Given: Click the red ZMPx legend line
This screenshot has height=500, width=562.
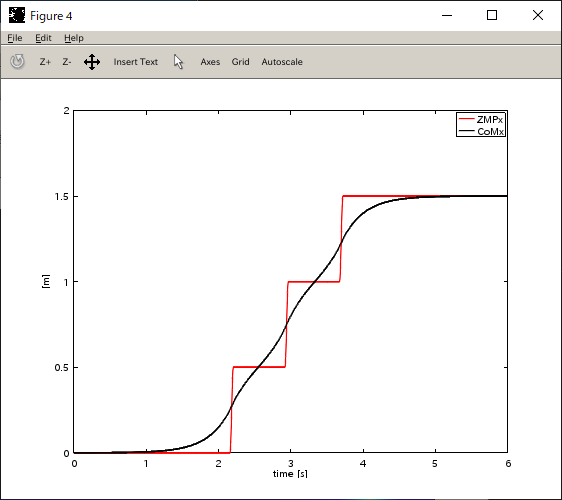Looking at the screenshot, I should click(466, 119).
